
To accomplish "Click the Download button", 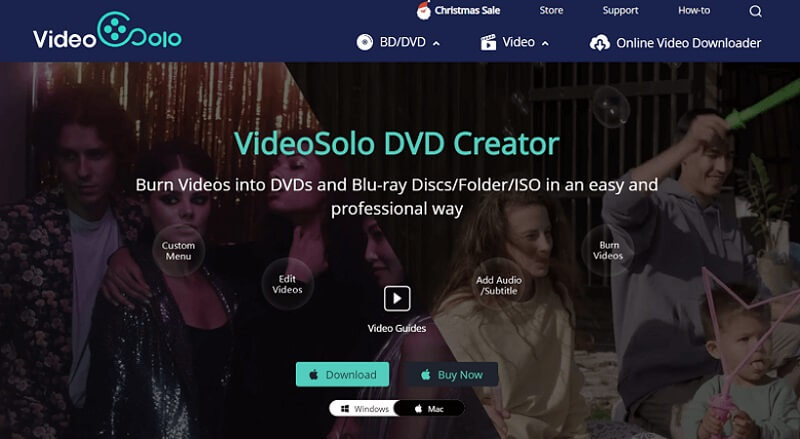I will click(342, 375).
